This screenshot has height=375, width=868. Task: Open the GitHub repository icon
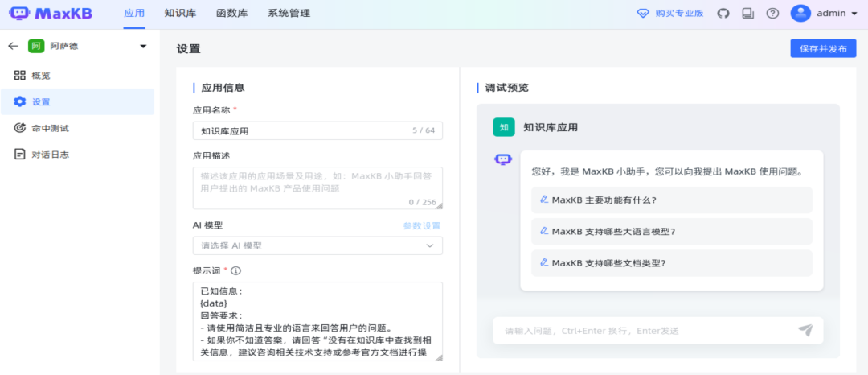[x=723, y=14]
